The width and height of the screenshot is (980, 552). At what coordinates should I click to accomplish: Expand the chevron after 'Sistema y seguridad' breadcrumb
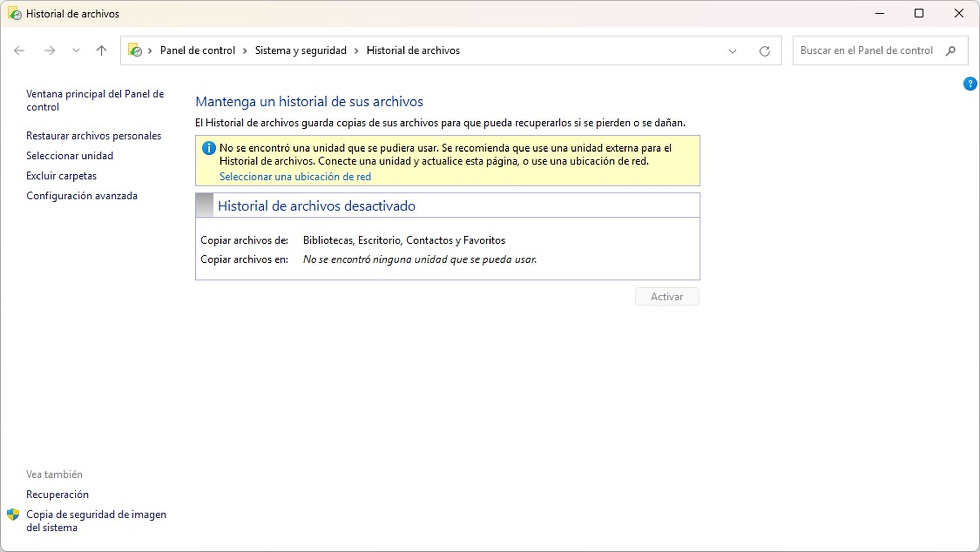point(357,51)
